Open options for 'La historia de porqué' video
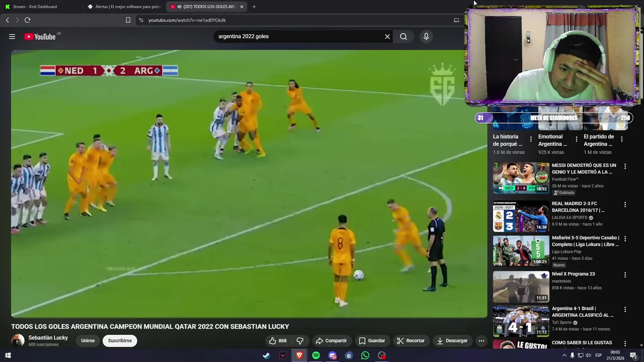 pyautogui.click(x=530, y=139)
